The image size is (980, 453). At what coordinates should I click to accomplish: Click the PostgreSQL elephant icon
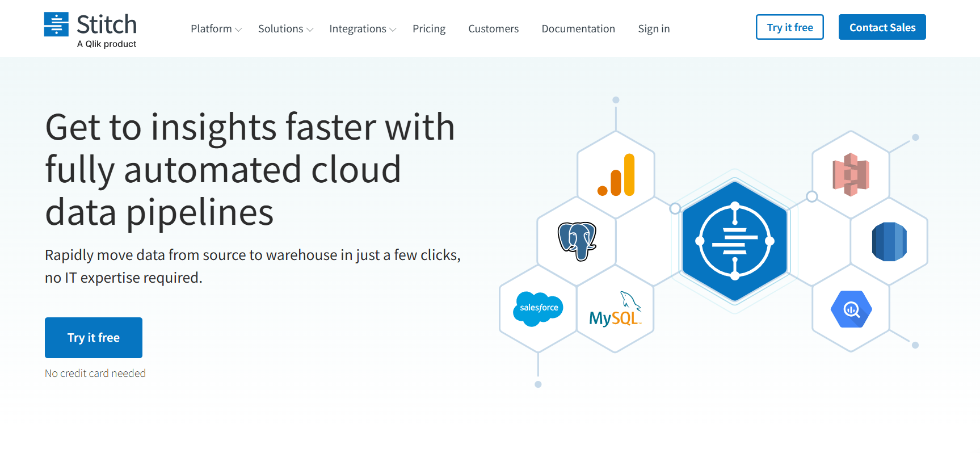click(x=577, y=241)
